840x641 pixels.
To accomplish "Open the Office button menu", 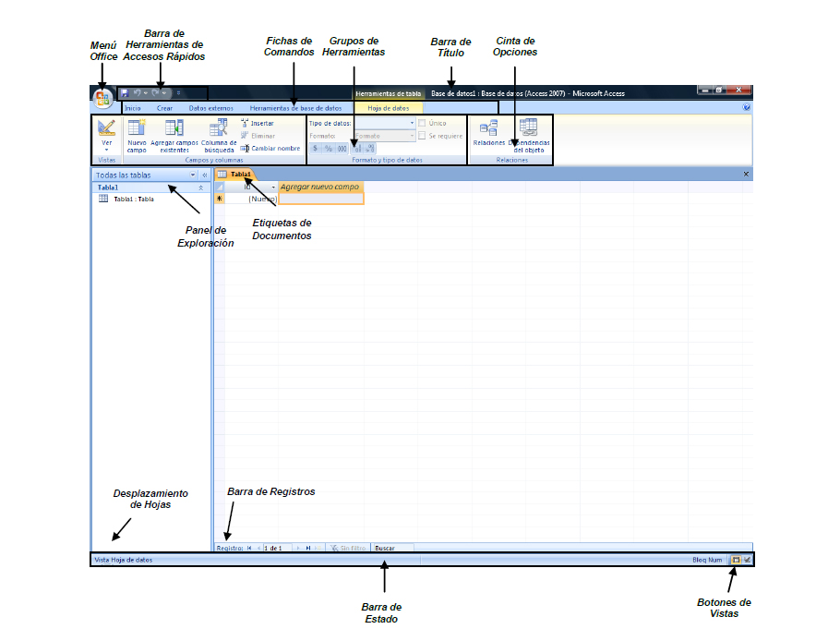I will coord(102,99).
